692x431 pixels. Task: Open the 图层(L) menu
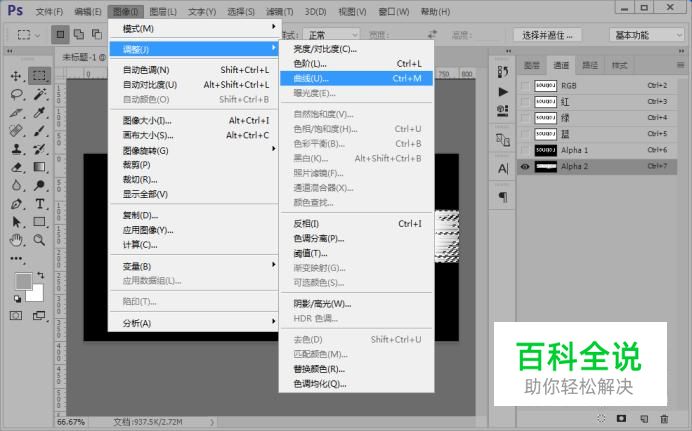[163, 12]
